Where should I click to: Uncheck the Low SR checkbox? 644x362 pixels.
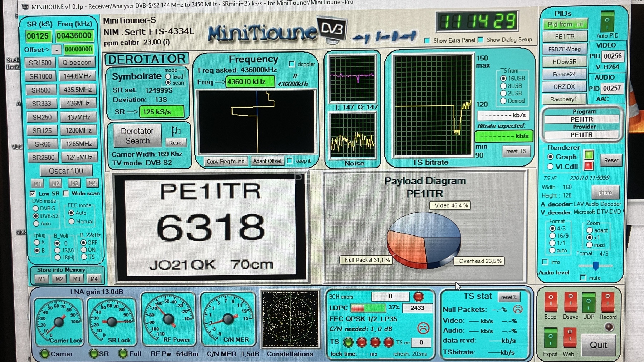click(x=33, y=194)
